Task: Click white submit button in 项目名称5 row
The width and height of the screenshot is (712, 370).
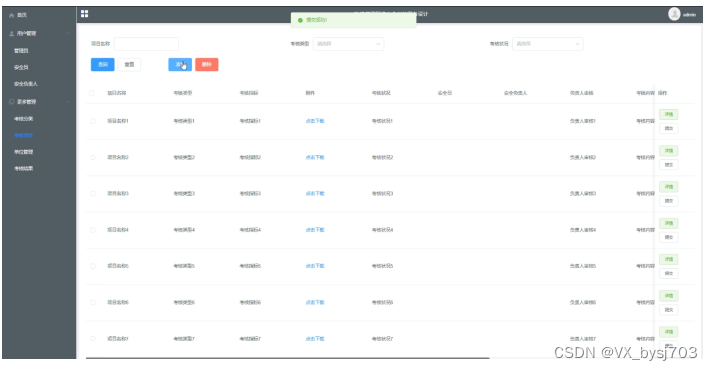Action: tap(669, 274)
